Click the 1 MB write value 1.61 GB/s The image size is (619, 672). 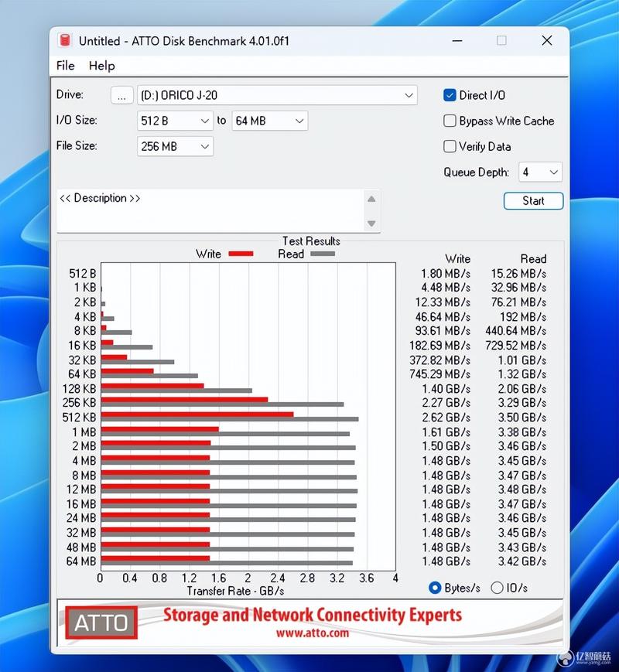point(446,432)
